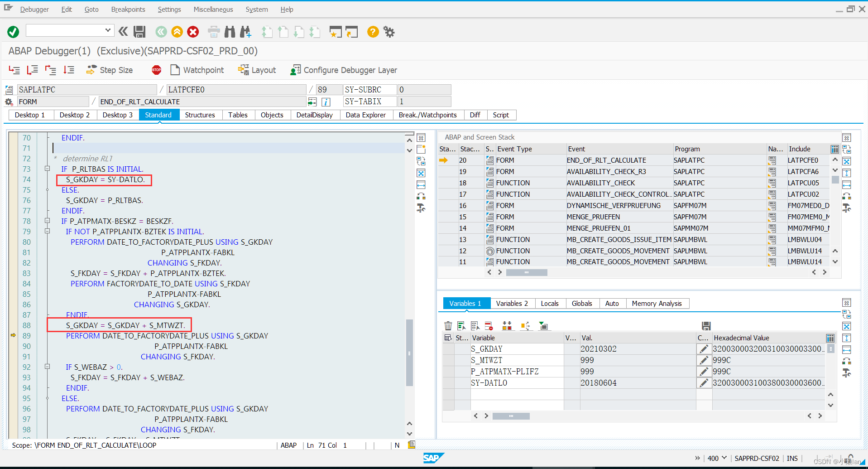Open the Goto menu
Image resolution: width=868 pixels, height=469 pixels.
pos(91,9)
